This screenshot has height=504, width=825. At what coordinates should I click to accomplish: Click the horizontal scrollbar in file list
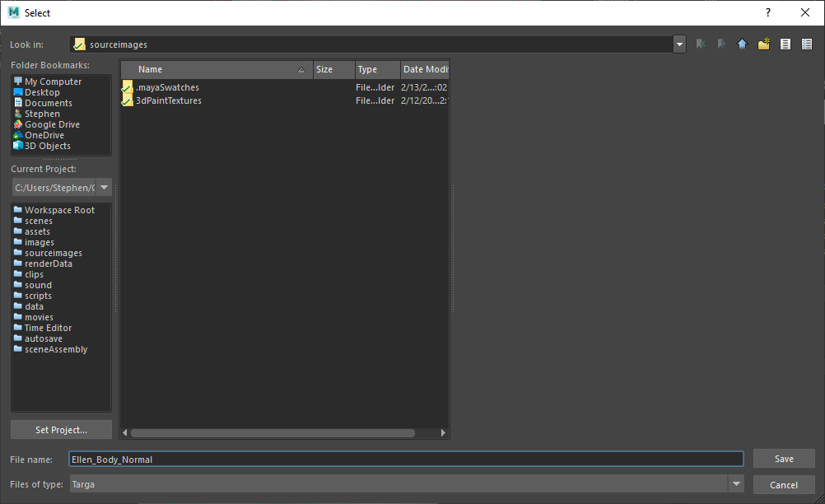click(x=272, y=432)
